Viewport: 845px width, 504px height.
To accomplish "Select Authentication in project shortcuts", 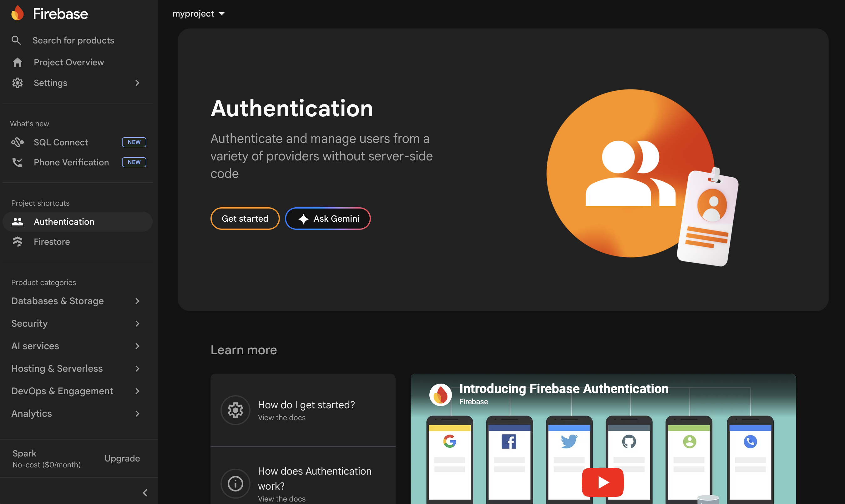I will (x=78, y=222).
